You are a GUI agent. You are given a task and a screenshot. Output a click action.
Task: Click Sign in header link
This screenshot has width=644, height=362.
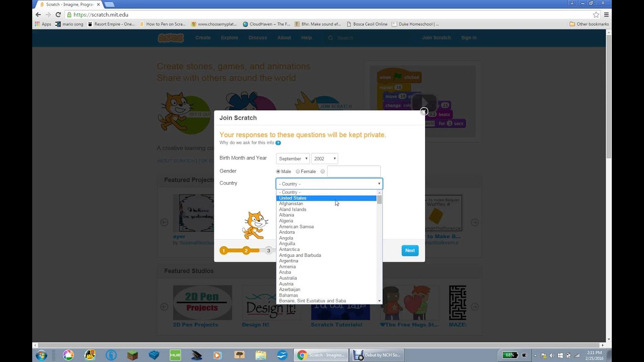coord(469,38)
